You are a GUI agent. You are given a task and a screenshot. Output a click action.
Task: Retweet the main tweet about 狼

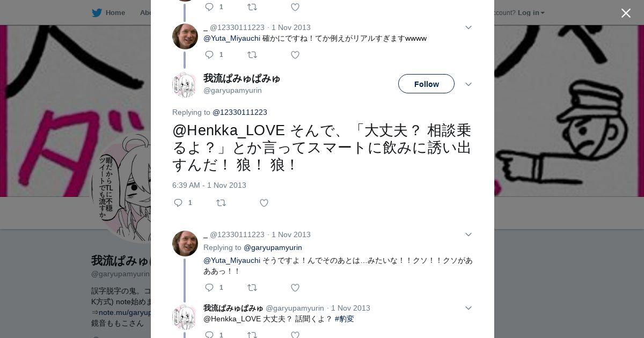pyautogui.click(x=221, y=203)
